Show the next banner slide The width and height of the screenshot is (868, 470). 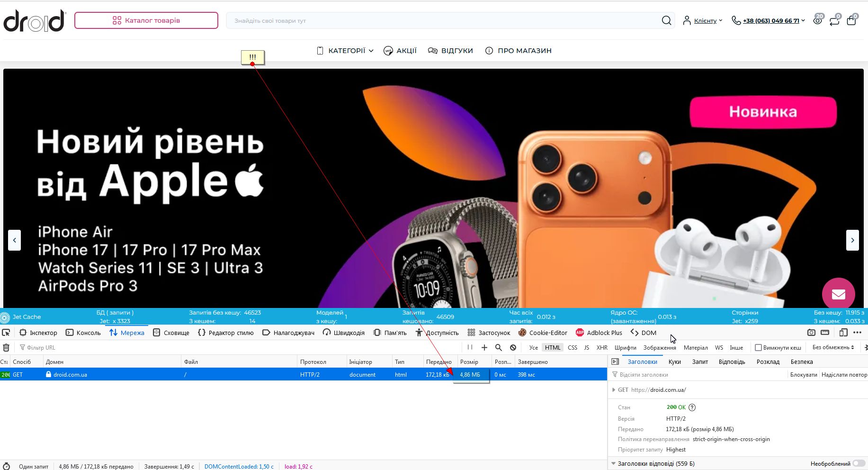point(852,240)
